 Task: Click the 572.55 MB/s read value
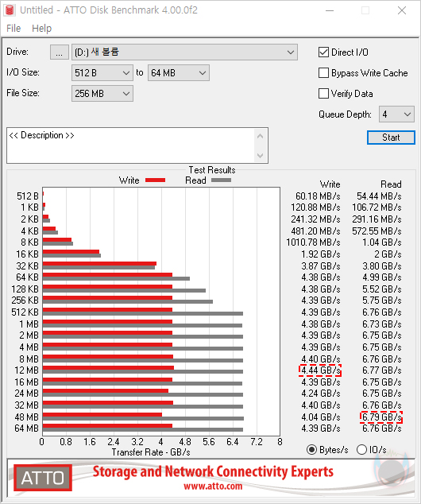(x=377, y=231)
